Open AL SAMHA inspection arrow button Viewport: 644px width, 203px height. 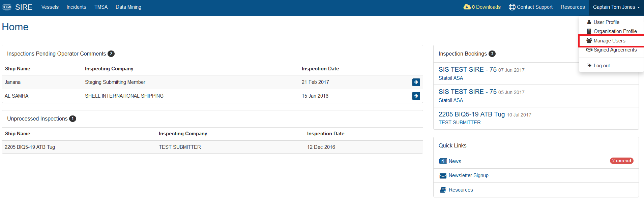[416, 96]
